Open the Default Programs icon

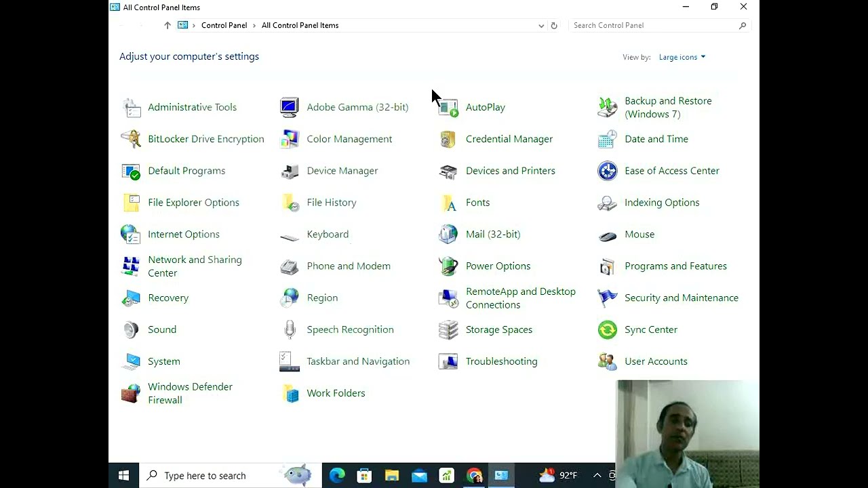pyautogui.click(x=131, y=171)
